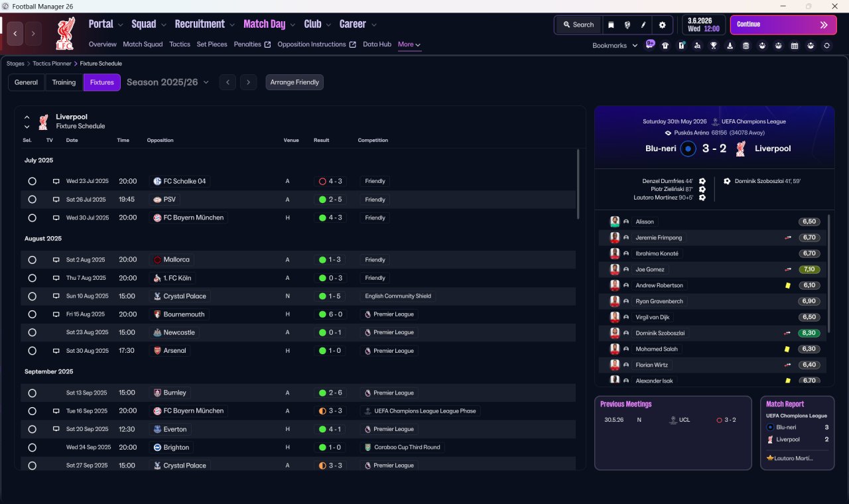Click Dominik Szoboszlai's green 8,30 rating pill
849x504 pixels.
(809, 333)
